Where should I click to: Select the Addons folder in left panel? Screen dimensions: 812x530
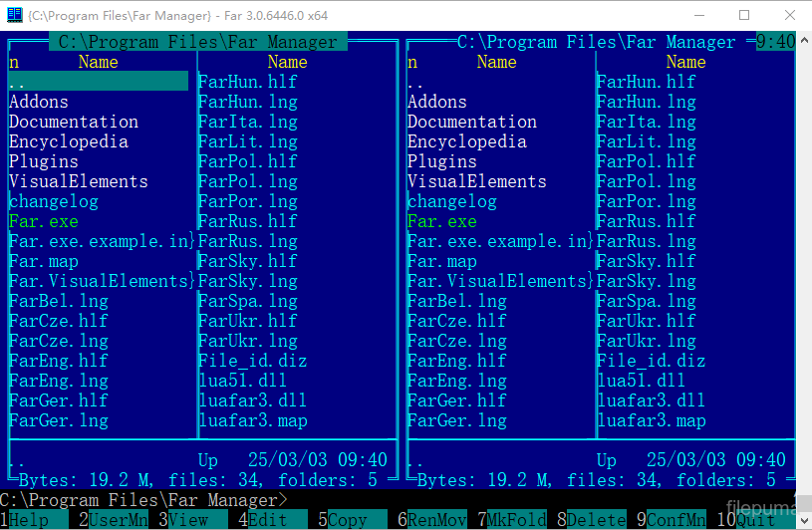(x=39, y=102)
